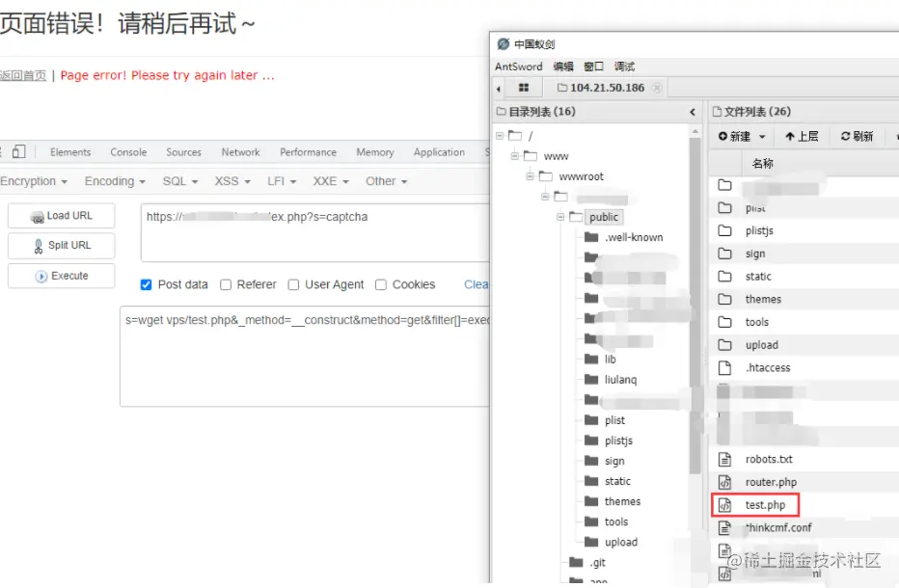The height and width of the screenshot is (588, 899).
Task: Click the Post data text area
Action: tap(305, 357)
